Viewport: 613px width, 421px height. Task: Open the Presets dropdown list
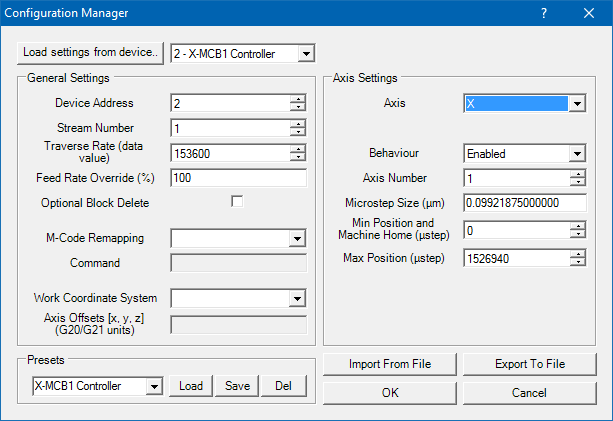tap(154, 387)
